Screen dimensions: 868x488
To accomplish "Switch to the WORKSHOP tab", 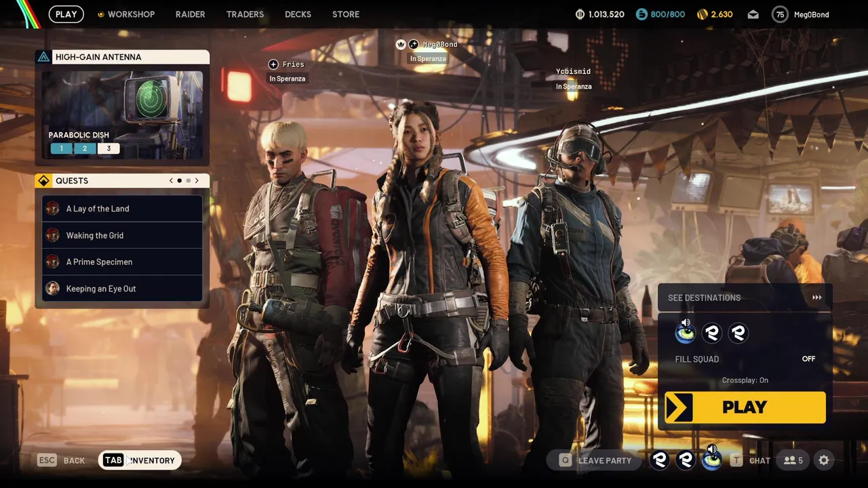I will pos(127,14).
